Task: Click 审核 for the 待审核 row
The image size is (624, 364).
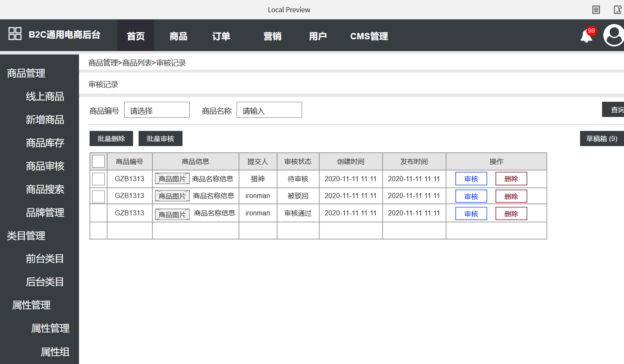Action: [471, 179]
